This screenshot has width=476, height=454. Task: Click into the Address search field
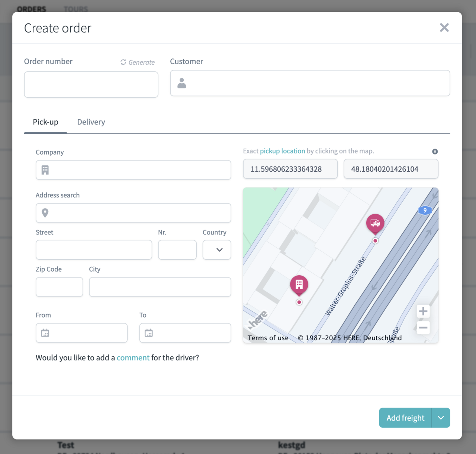[139, 213]
